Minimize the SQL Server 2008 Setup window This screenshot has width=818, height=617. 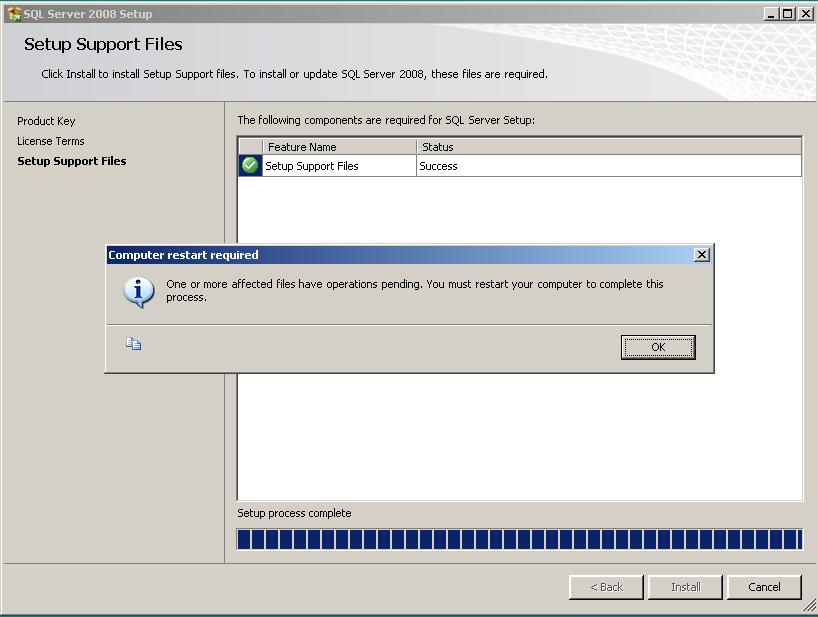coord(771,14)
